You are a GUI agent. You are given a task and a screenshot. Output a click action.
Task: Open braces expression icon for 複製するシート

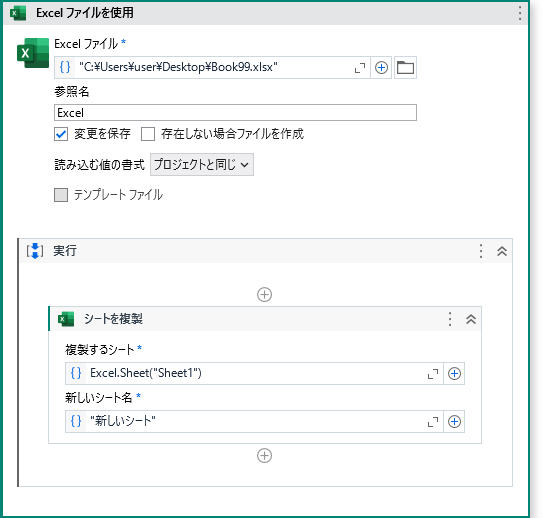coord(76,373)
